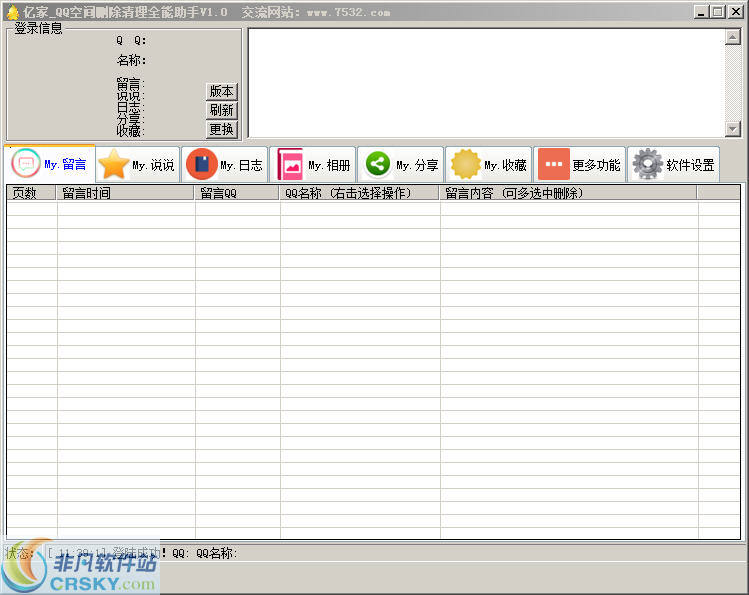Click the 登录信息 group label
This screenshot has width=749, height=595.
click(x=38, y=29)
